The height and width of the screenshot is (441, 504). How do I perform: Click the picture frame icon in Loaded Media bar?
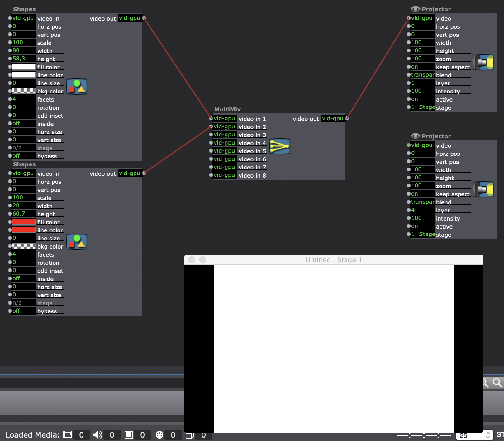click(128, 434)
